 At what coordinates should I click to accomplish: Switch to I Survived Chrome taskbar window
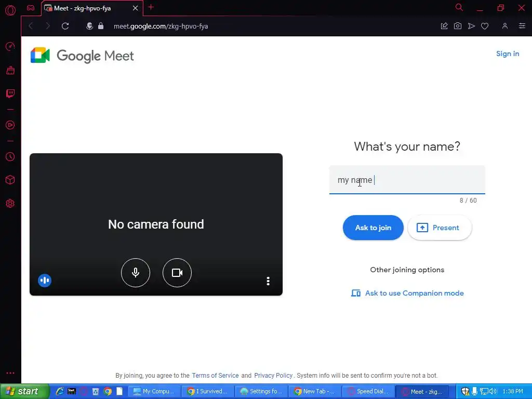208,392
